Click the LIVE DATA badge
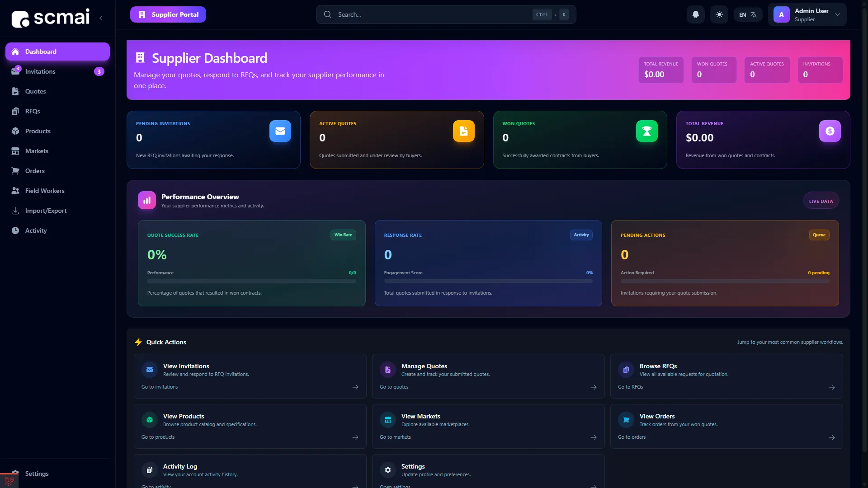868x488 pixels. pos(821,201)
